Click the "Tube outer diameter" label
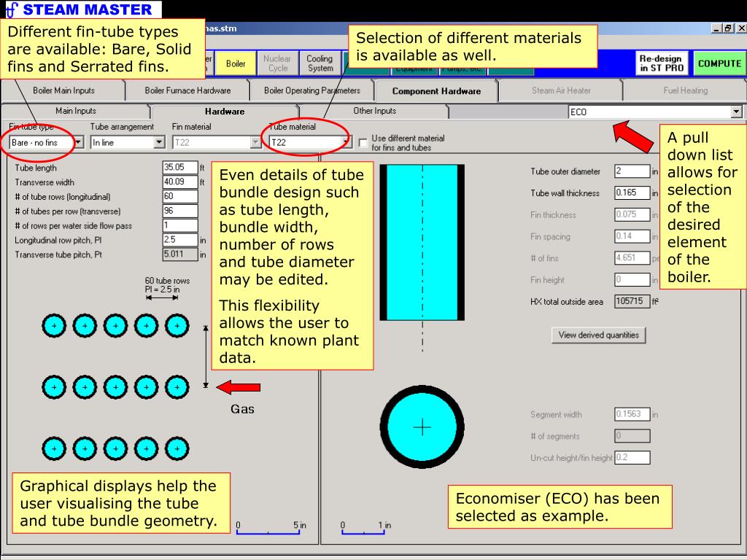 tap(565, 171)
